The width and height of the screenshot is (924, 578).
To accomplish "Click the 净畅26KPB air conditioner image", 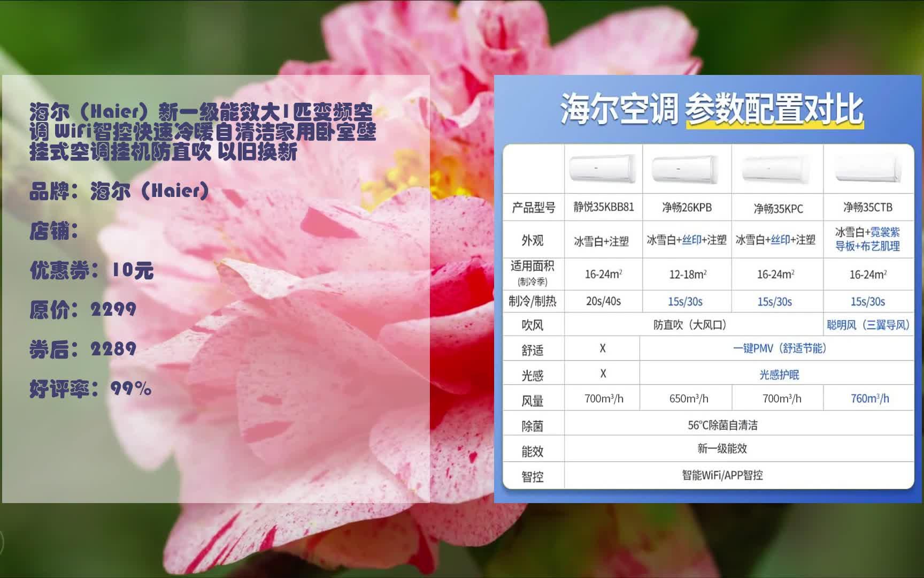I will pyautogui.click(x=684, y=170).
